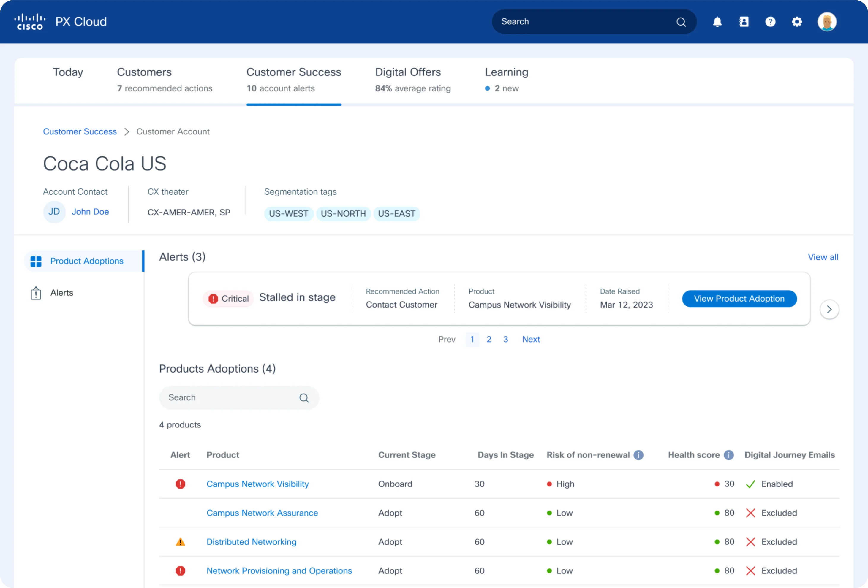Click the View all alerts link
The height and width of the screenshot is (588, 868).
pyautogui.click(x=823, y=257)
